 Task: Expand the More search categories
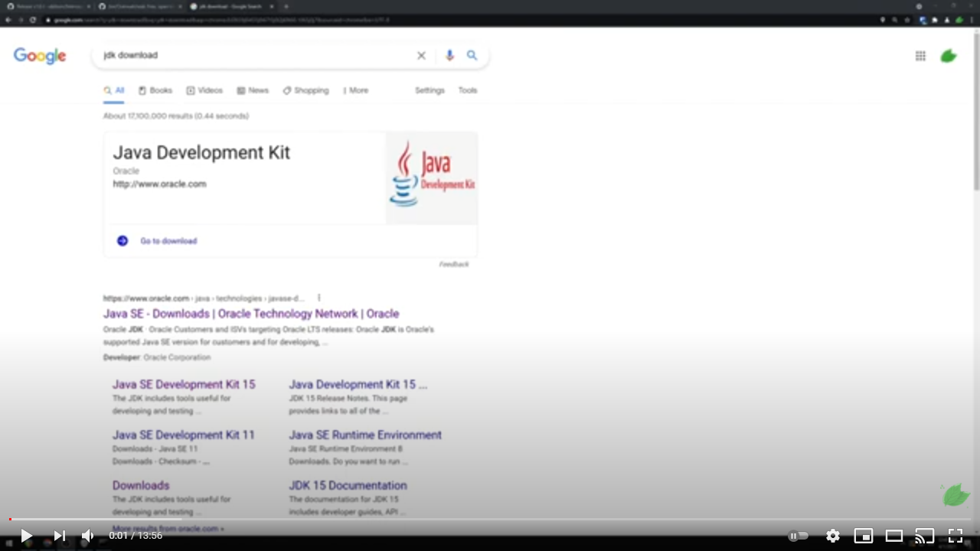click(355, 90)
